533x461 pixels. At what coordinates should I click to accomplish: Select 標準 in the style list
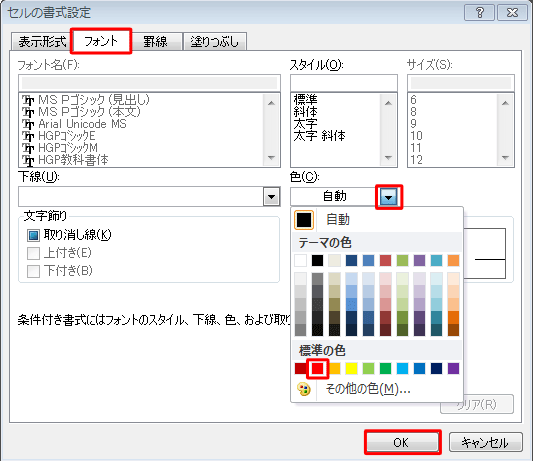(x=305, y=100)
